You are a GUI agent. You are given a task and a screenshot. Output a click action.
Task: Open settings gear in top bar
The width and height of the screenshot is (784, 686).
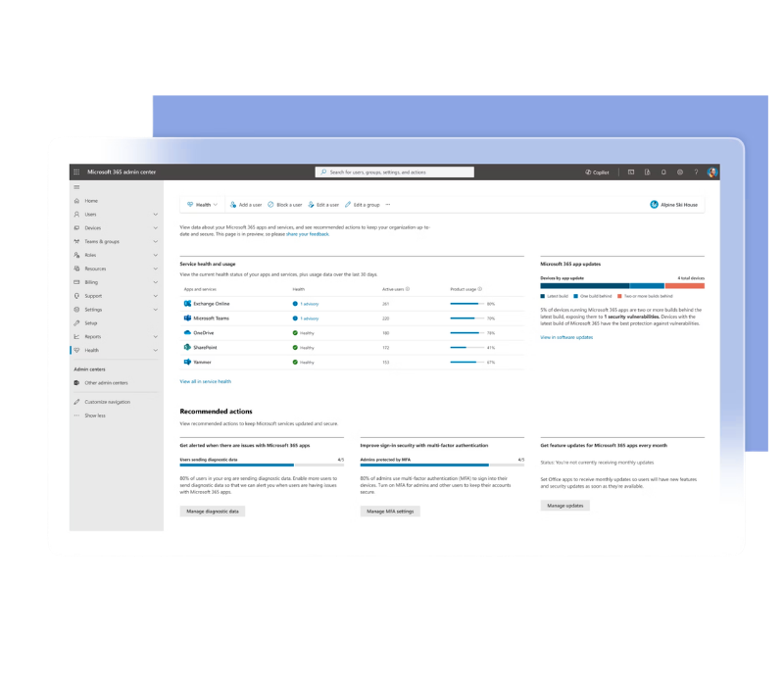(679, 171)
